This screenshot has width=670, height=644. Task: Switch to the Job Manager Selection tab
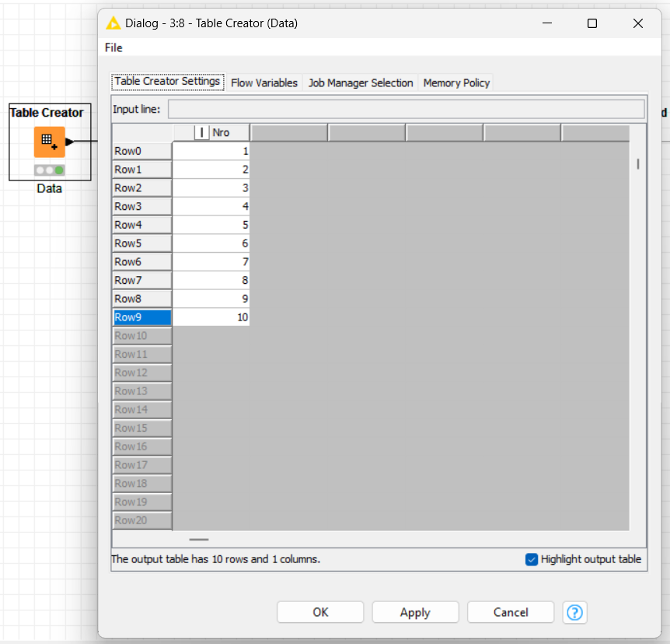coord(360,82)
